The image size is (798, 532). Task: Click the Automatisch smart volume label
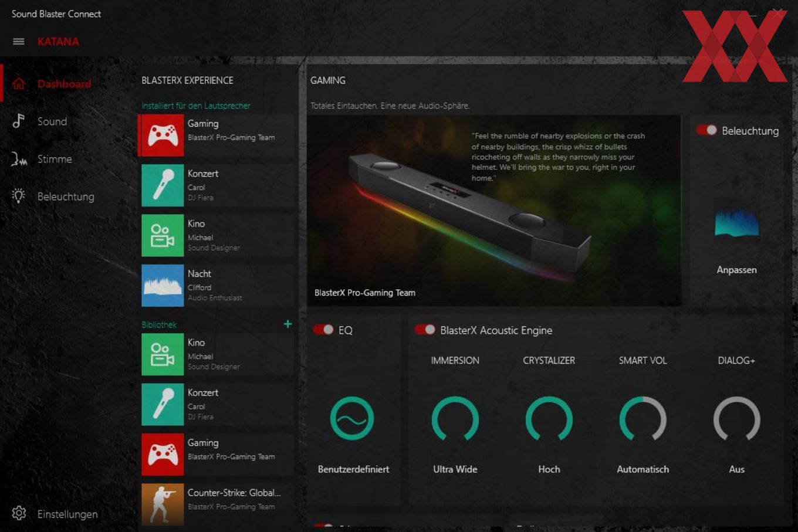pyautogui.click(x=643, y=469)
